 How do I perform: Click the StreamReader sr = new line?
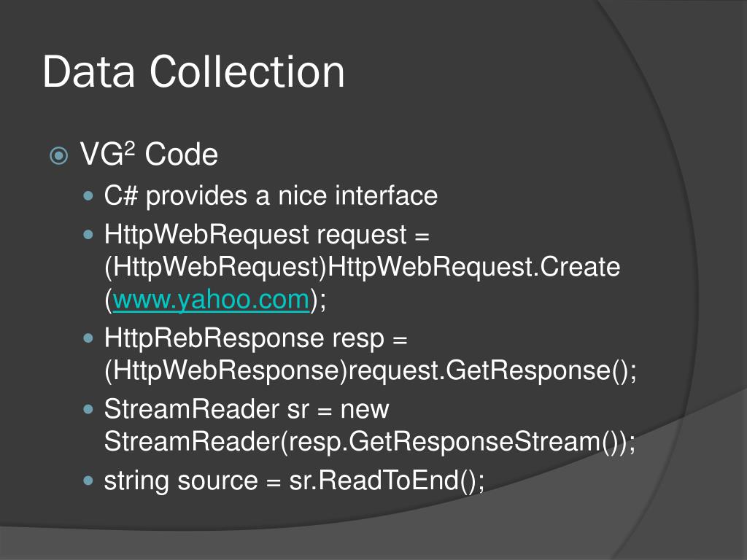tap(247, 410)
